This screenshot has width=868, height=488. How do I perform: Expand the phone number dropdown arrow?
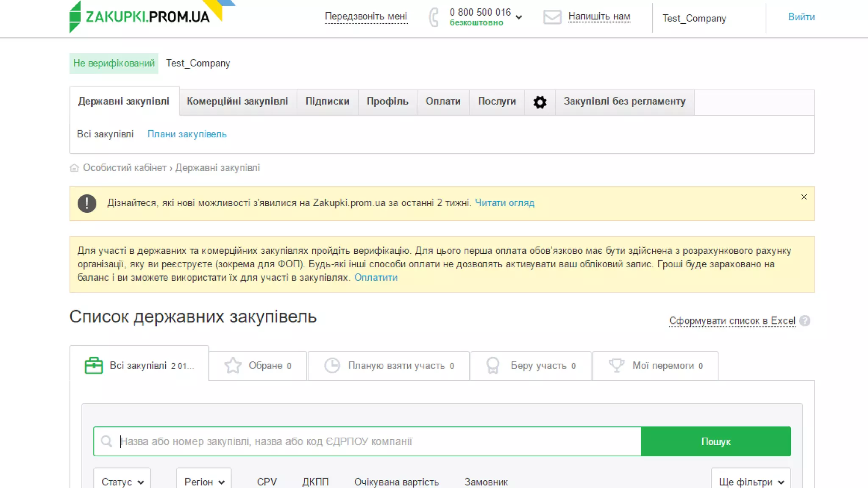[x=519, y=17]
